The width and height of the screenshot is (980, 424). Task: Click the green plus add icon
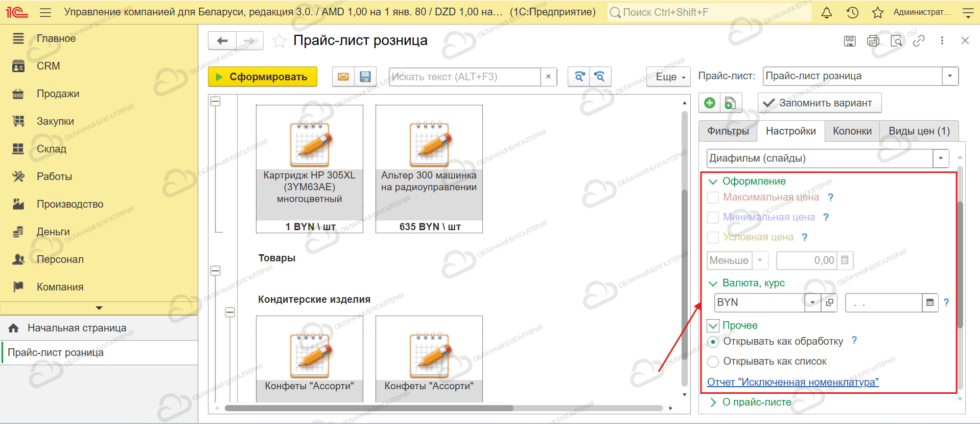pyautogui.click(x=710, y=103)
